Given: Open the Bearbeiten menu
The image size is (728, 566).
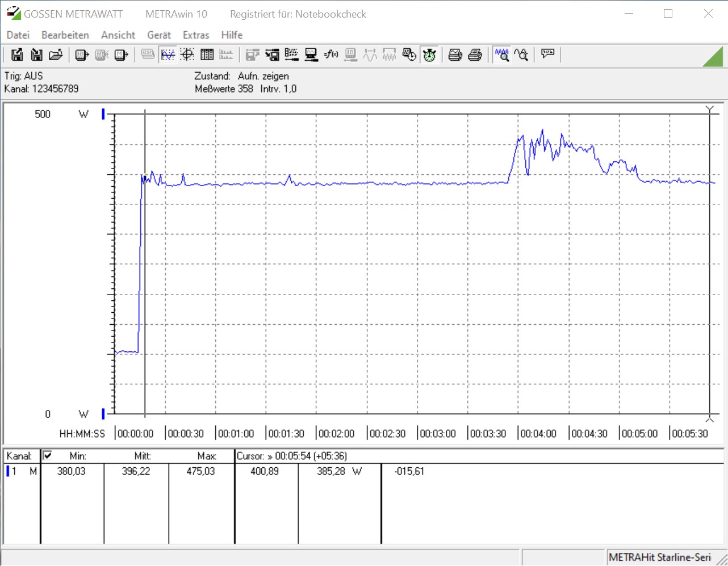Looking at the screenshot, I should [65, 35].
